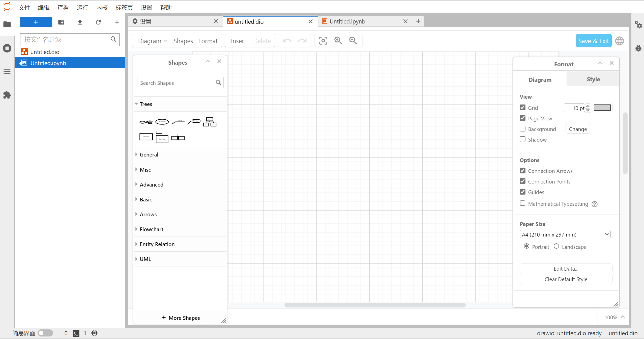Click the globe/language icon top right
Viewport: 644px width, 339px height.
pos(620,41)
